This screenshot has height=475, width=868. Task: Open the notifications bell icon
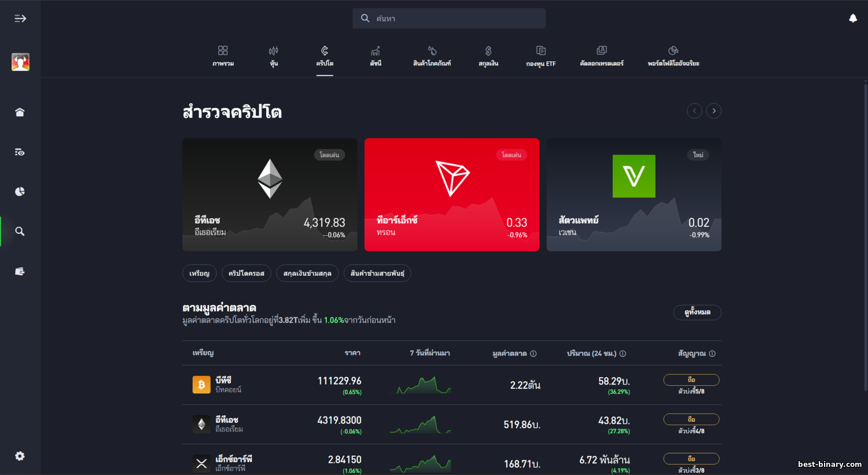click(852, 19)
